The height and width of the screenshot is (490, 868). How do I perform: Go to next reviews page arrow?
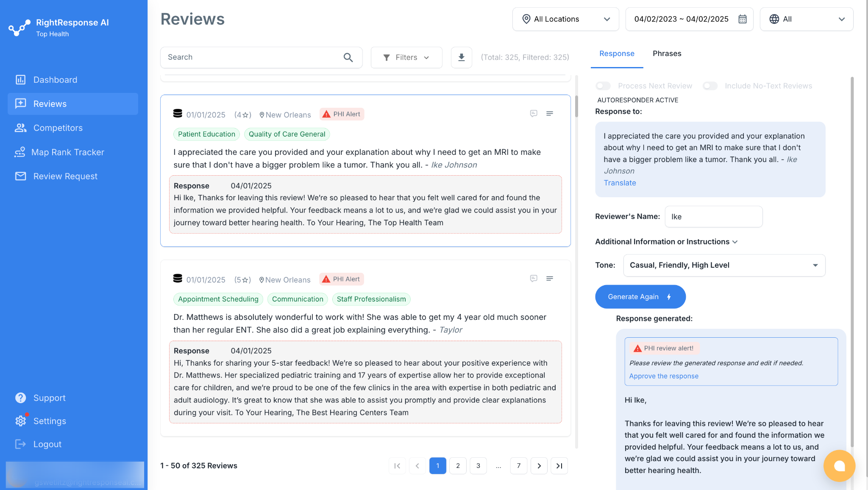click(x=539, y=466)
